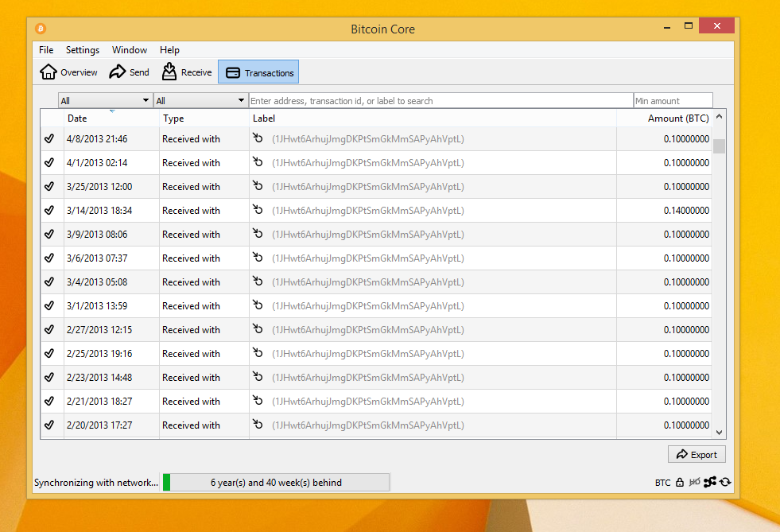
Task: Open the Overview page house icon
Action: coord(49,72)
